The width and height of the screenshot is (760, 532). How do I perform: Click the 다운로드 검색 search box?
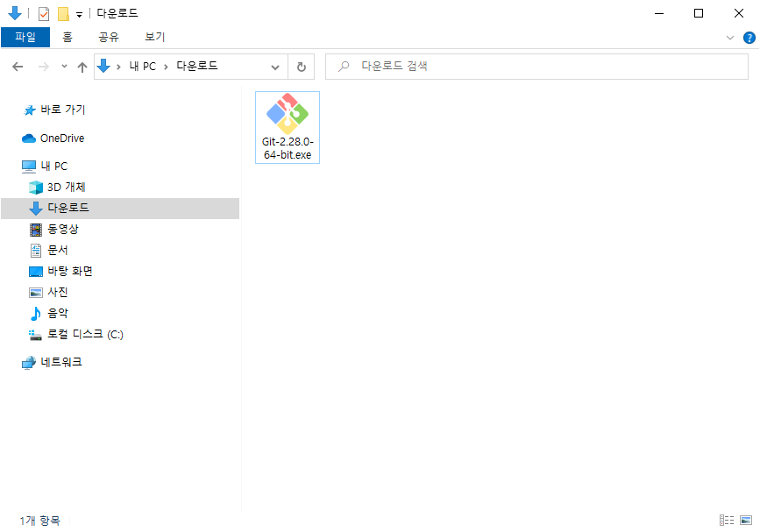pyautogui.click(x=536, y=67)
